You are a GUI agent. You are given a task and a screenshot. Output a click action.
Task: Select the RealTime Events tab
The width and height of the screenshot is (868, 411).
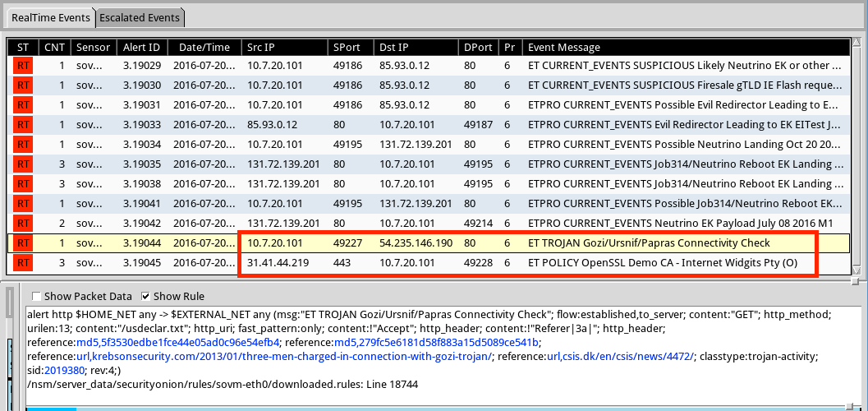tap(50, 17)
